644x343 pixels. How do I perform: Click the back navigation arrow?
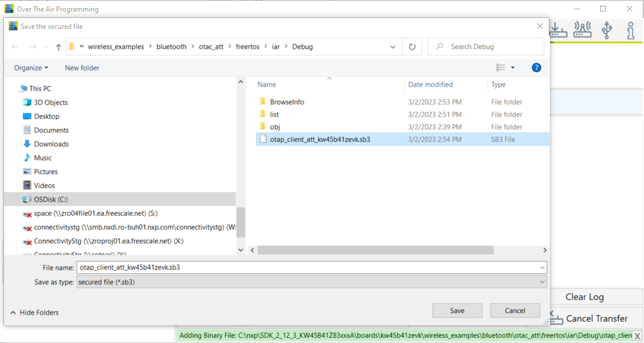point(14,46)
